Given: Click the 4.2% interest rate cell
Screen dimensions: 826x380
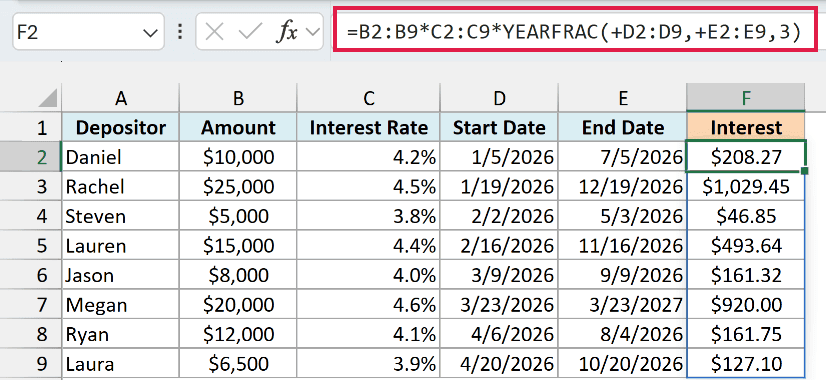Looking at the screenshot, I should tap(368, 157).
